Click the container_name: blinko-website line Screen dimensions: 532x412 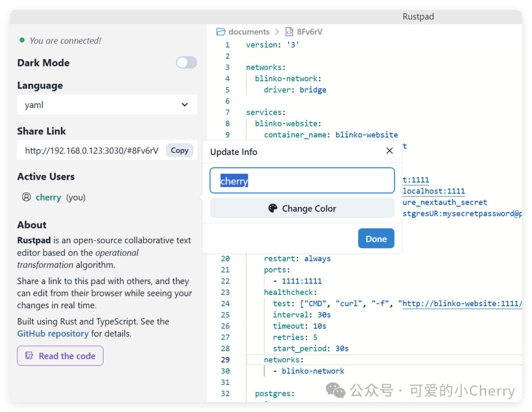[x=331, y=135]
